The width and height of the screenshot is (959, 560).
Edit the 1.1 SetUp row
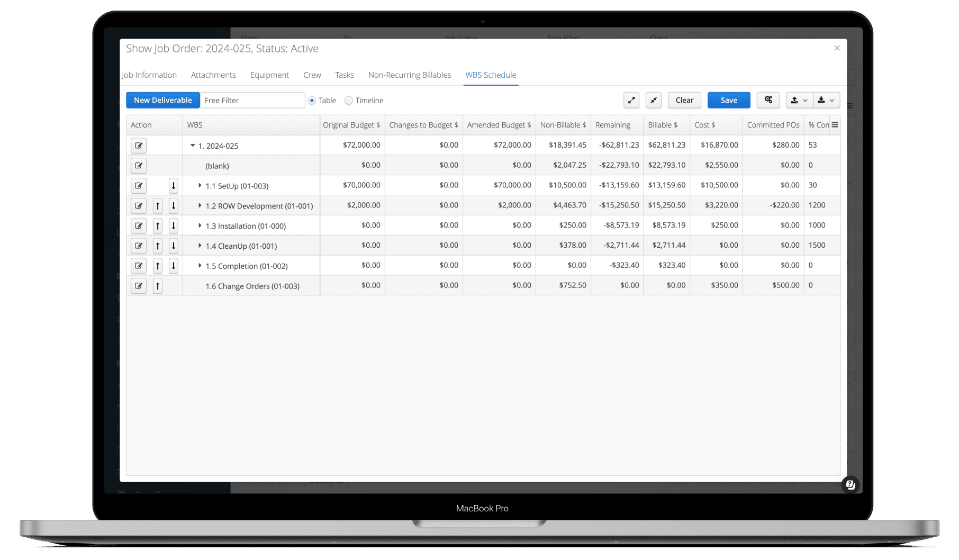coord(139,186)
